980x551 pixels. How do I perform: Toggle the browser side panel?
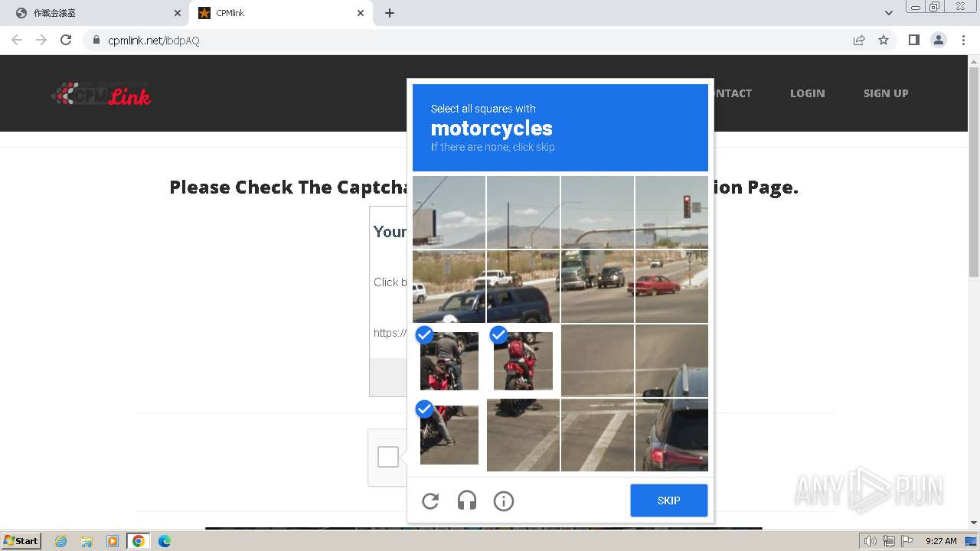pos(913,40)
